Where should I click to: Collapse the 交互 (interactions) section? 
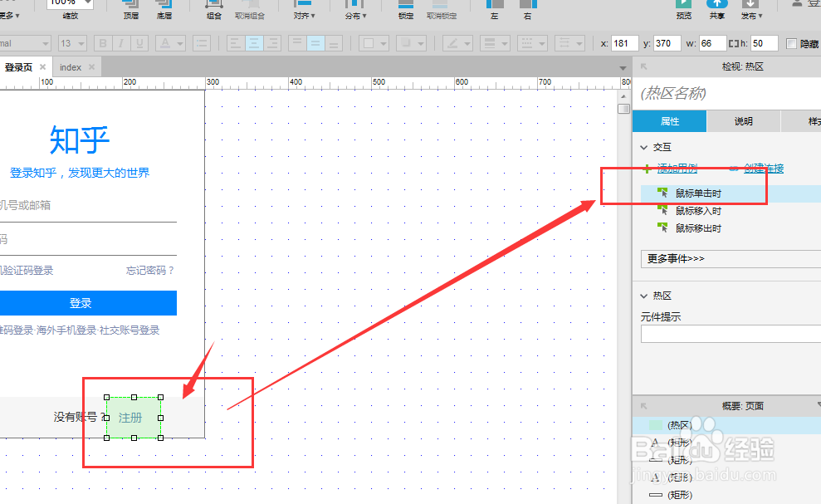(x=644, y=147)
